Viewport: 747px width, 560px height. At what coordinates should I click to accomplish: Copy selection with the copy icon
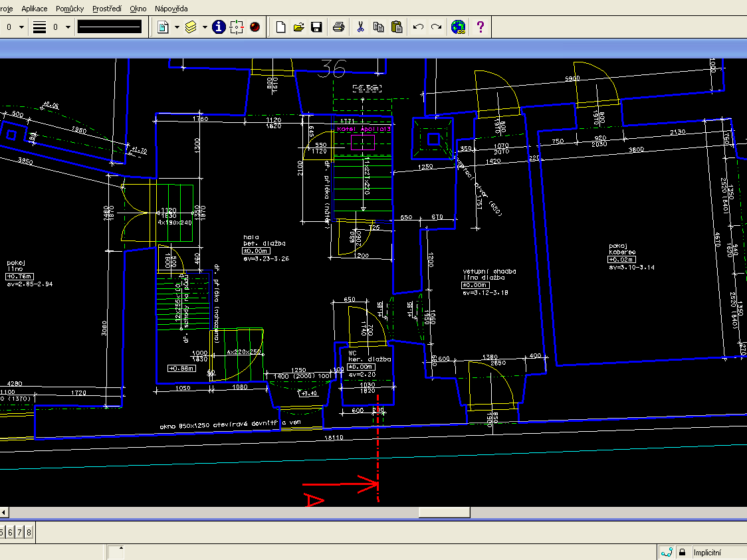[x=379, y=27]
